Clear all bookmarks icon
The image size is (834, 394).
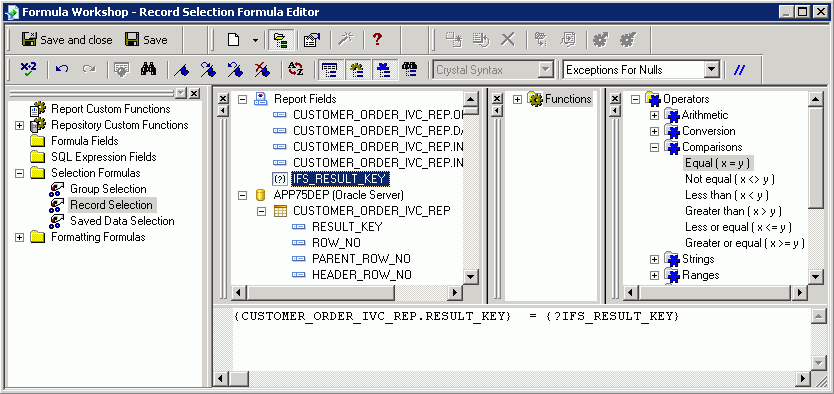(x=262, y=70)
